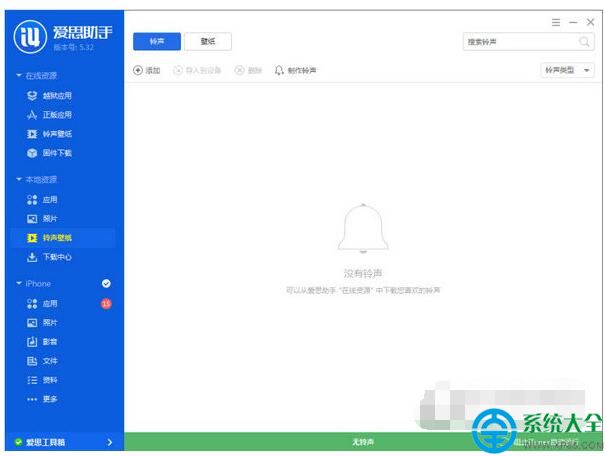Screen dimensions: 606x456
Task: Click 删除 delete button
Action: click(x=248, y=70)
